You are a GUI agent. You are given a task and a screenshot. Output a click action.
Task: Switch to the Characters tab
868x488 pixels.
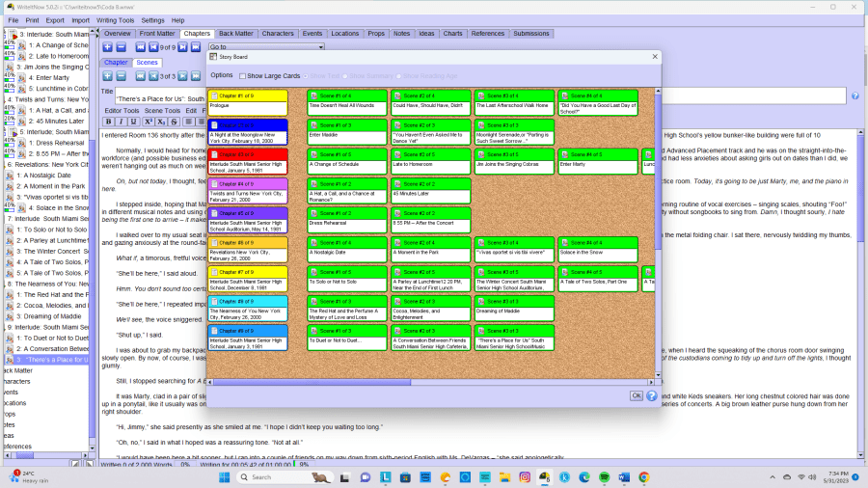pyautogui.click(x=278, y=34)
